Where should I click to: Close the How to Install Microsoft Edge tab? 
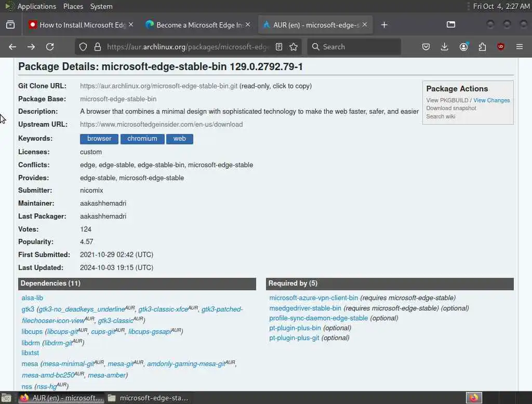point(131,25)
